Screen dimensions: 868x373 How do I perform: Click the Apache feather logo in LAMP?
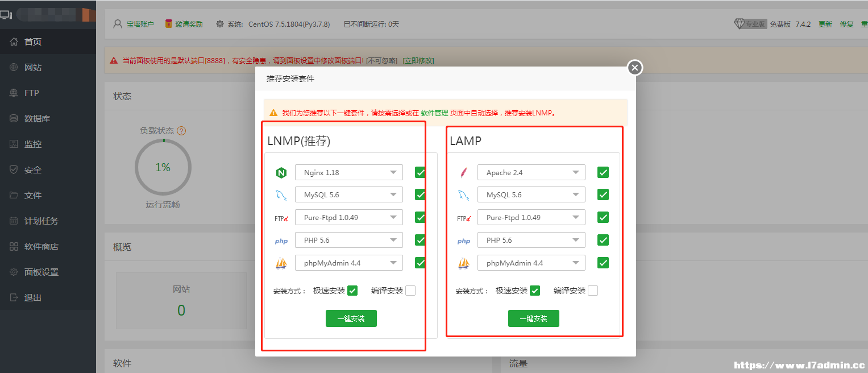coord(463,172)
